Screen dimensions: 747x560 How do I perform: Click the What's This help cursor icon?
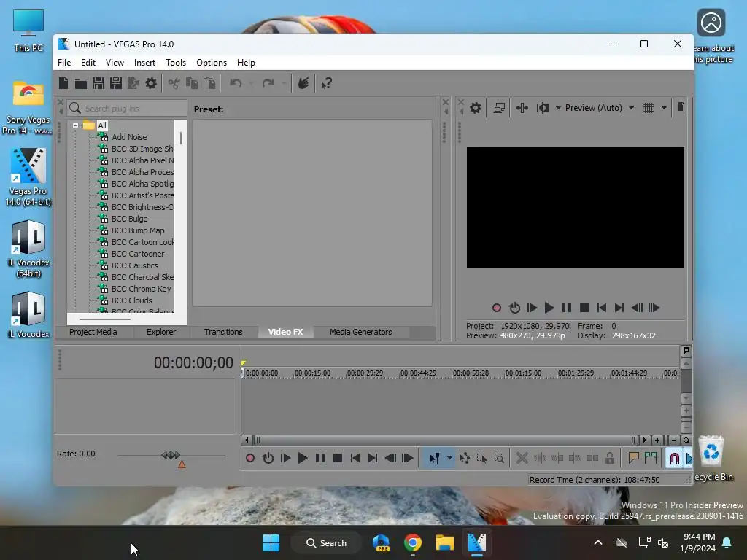(326, 83)
